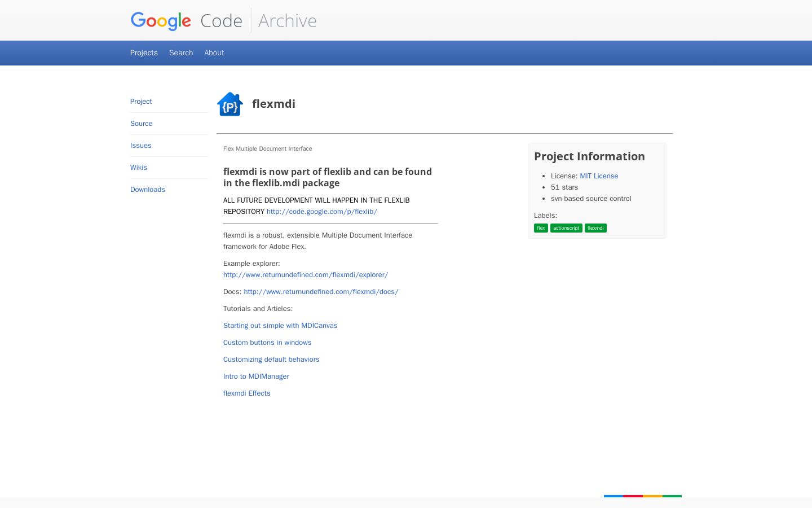Click 'svn-based source control' entry
Screen dimensions: 812x508
pyautogui.click(x=591, y=199)
